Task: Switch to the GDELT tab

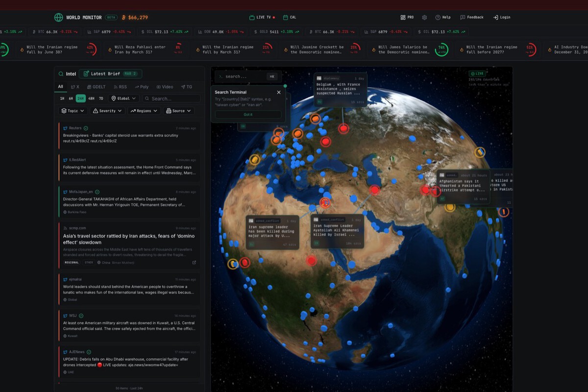Action: point(96,87)
